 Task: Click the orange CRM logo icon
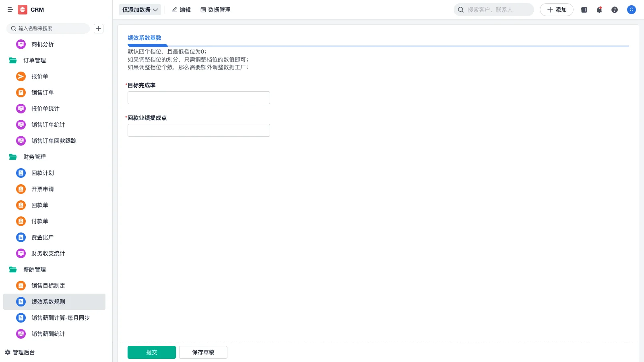coord(23,9)
